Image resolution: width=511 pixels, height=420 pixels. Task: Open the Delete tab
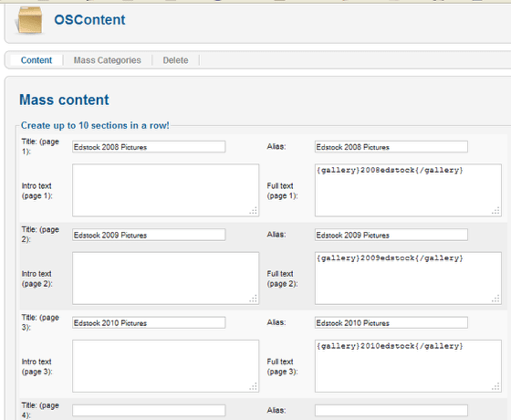tap(175, 60)
